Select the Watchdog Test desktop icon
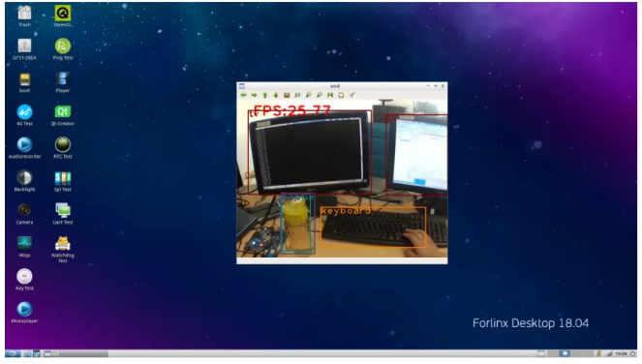642x364 pixels. 63,250
